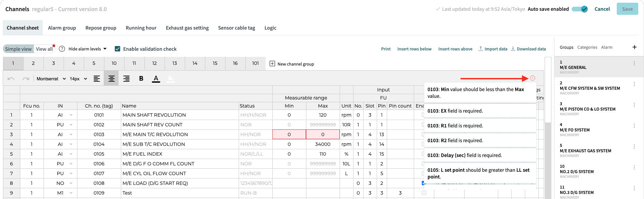Select channel group tab 101
Screen dimensions: 644x199
coord(256,63)
